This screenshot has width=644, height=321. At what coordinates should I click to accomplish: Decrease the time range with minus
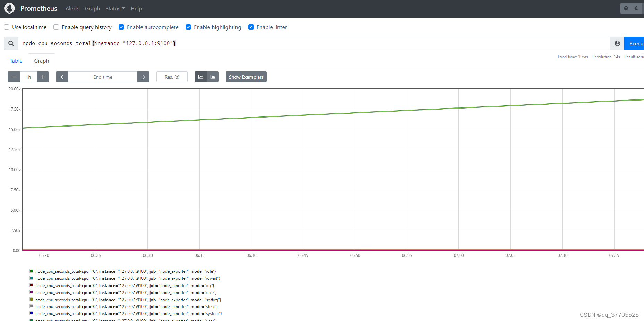(14, 77)
